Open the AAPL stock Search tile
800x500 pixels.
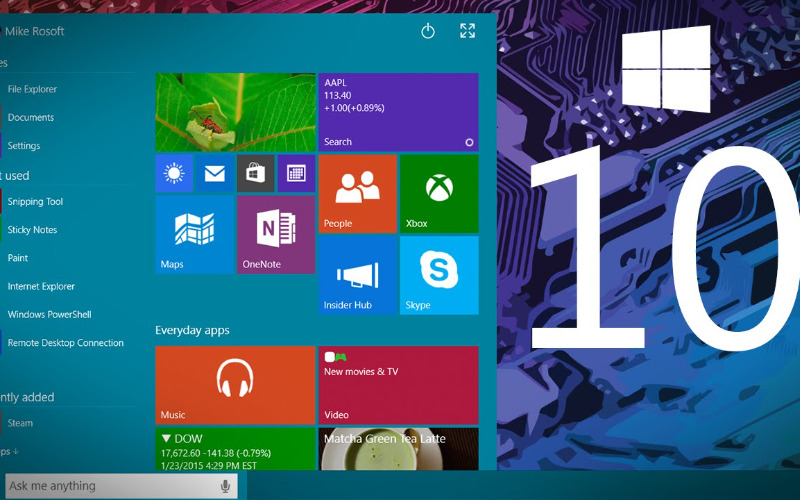(x=398, y=112)
